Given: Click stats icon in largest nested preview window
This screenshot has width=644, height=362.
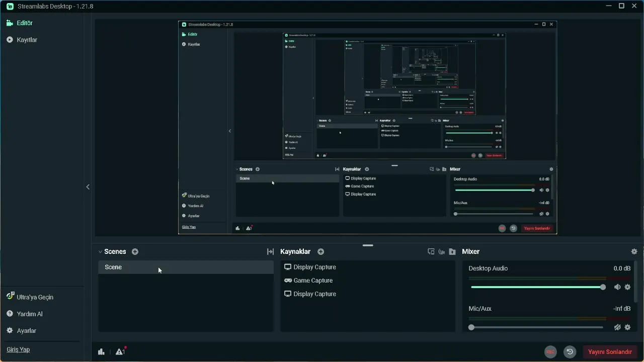Looking at the screenshot, I should click(x=238, y=228).
